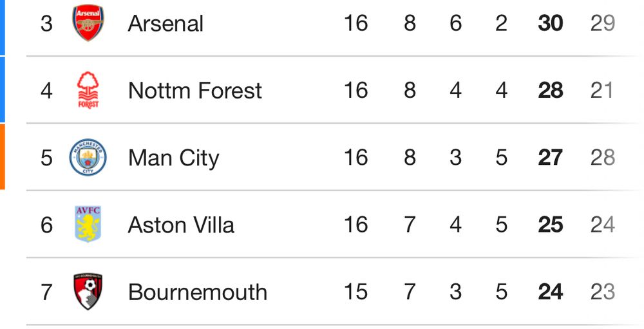This screenshot has width=644, height=329.
Task: Select Aston Villa's bold 25 points
Action: click(x=551, y=225)
